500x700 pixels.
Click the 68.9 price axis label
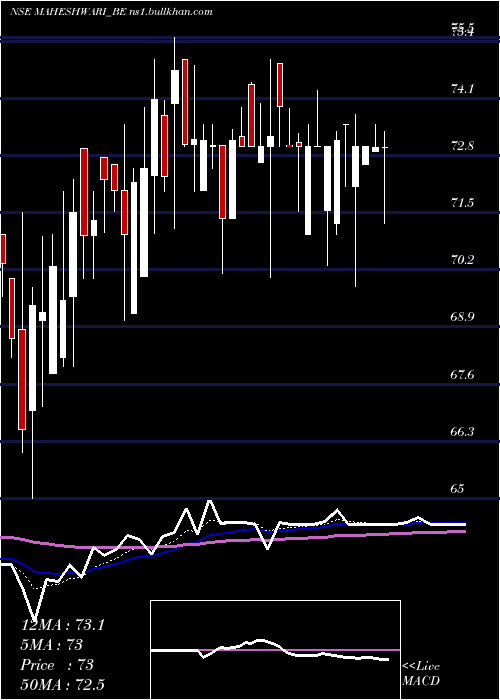click(x=462, y=317)
